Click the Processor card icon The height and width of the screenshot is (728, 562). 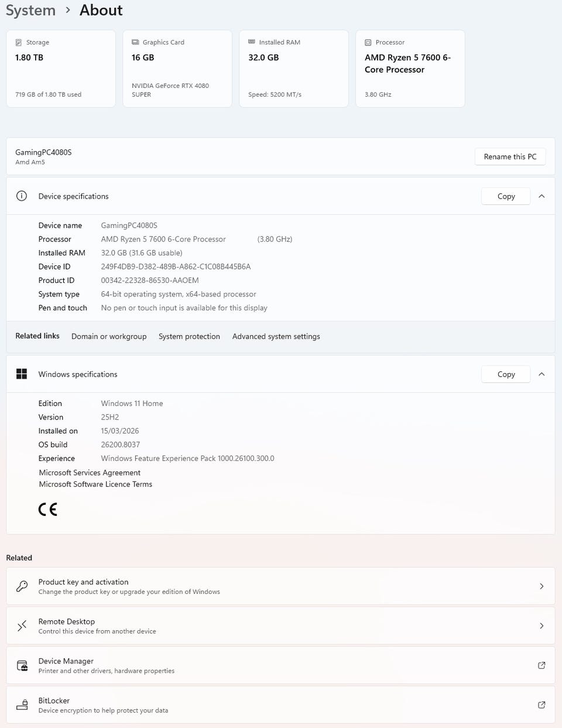368,42
